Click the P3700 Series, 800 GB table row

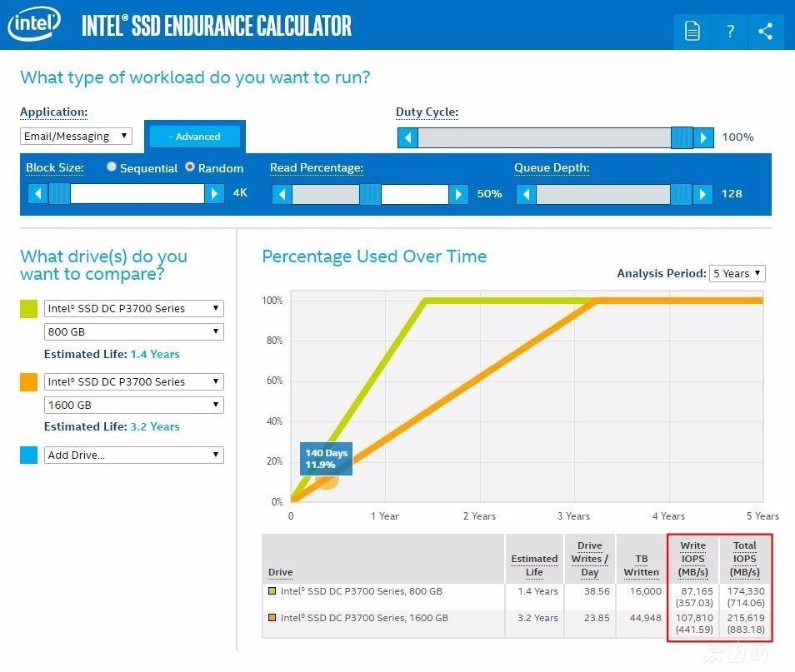tap(516, 597)
